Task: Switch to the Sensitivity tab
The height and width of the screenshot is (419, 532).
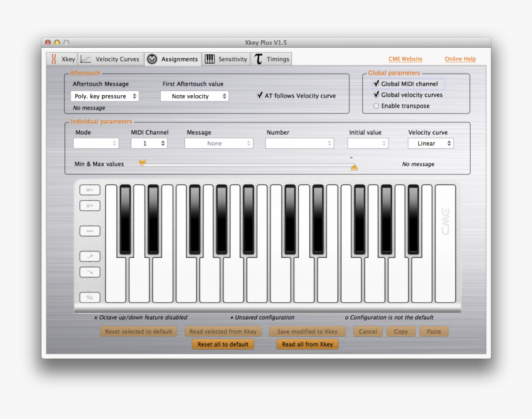Action: pyautogui.click(x=226, y=59)
